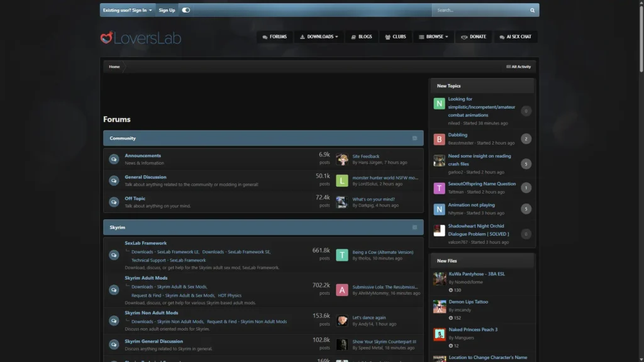Open the Announcements forum
Screen dimensions: 644x362
pyautogui.click(x=143, y=156)
